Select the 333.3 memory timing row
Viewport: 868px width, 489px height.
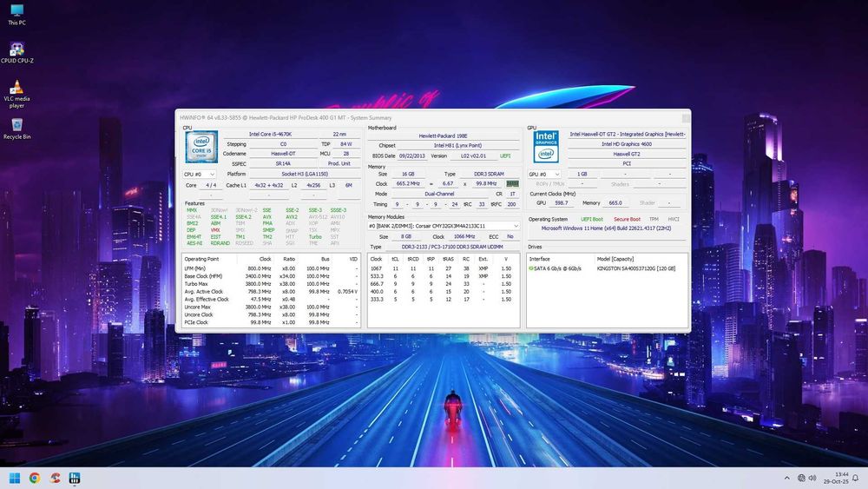[443, 300]
